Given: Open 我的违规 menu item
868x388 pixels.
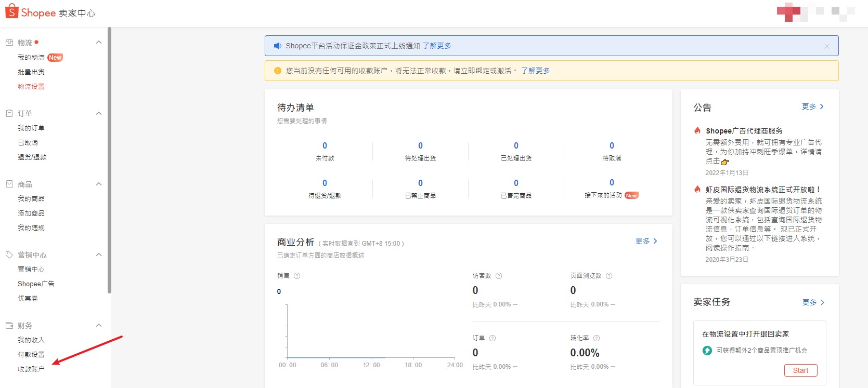Looking at the screenshot, I should 31,228.
